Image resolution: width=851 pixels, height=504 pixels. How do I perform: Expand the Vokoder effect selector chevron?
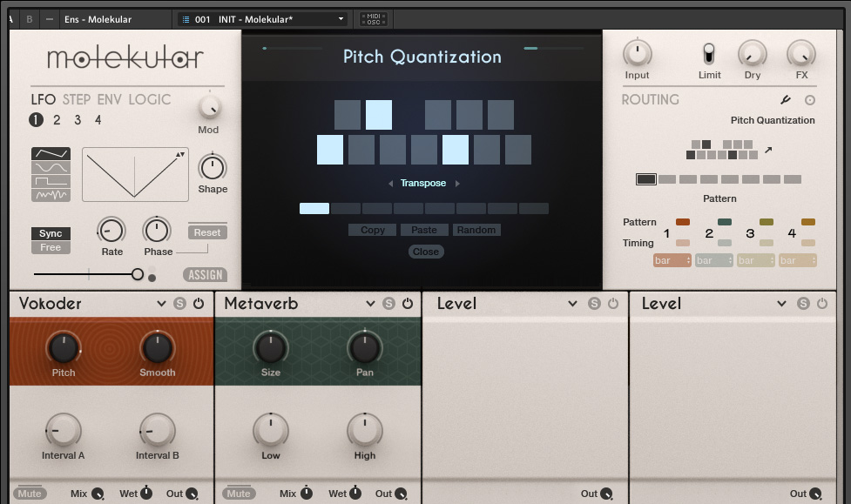tap(161, 304)
